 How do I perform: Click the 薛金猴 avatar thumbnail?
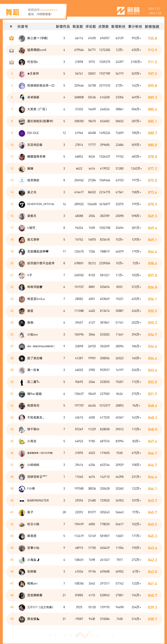[x=22, y=619]
